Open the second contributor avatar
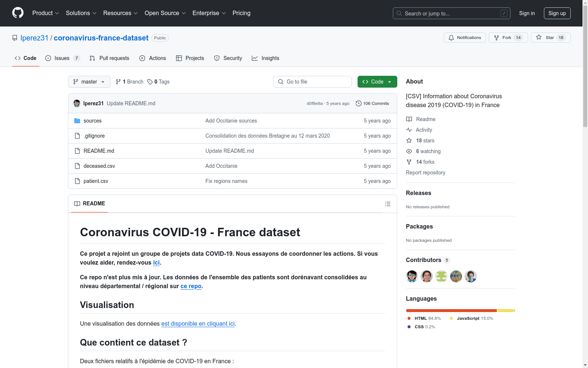Image resolution: width=588 pixels, height=368 pixels. point(427,276)
